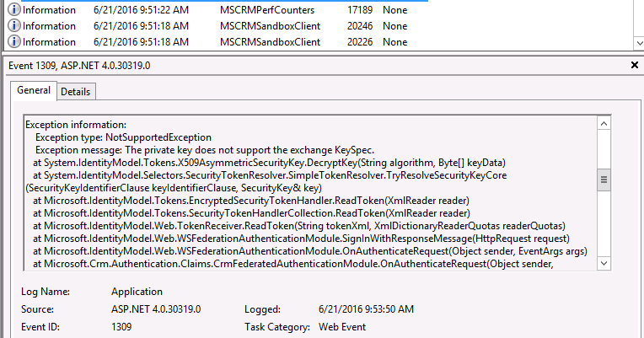
Task: Click the Source value ASP.NET 4.0.30319.0
Action: click(x=156, y=308)
